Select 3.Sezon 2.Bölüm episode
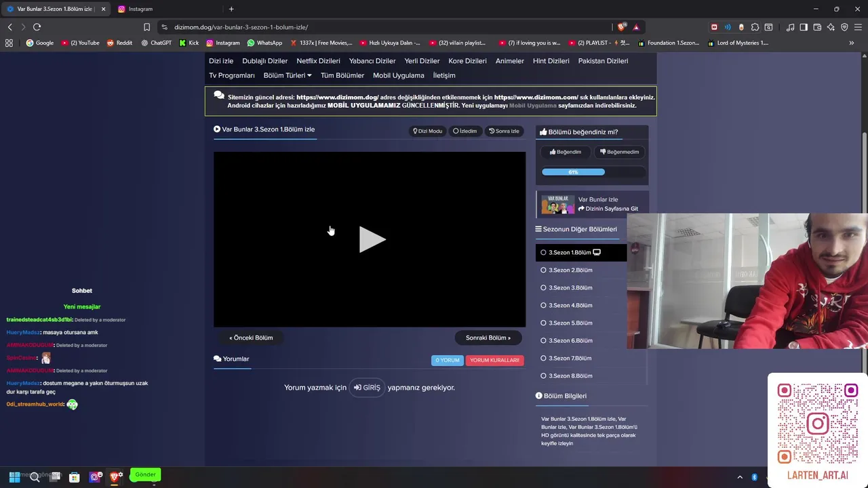The width and height of the screenshot is (868, 488). point(581,270)
